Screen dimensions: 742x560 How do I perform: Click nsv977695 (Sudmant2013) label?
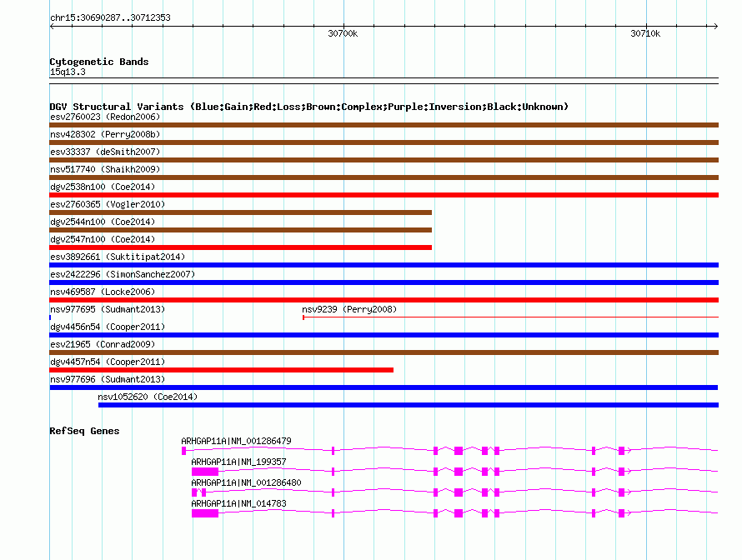[x=108, y=309]
